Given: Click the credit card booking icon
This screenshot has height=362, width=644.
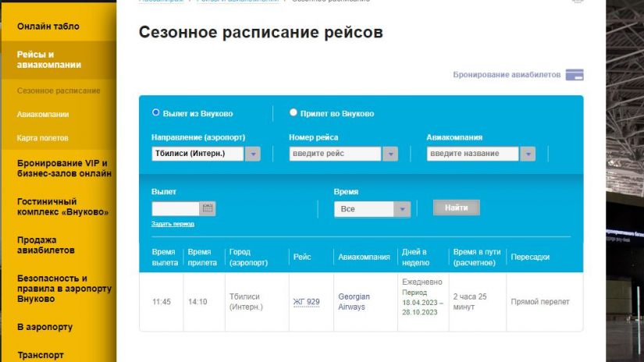Looking at the screenshot, I should point(575,75).
